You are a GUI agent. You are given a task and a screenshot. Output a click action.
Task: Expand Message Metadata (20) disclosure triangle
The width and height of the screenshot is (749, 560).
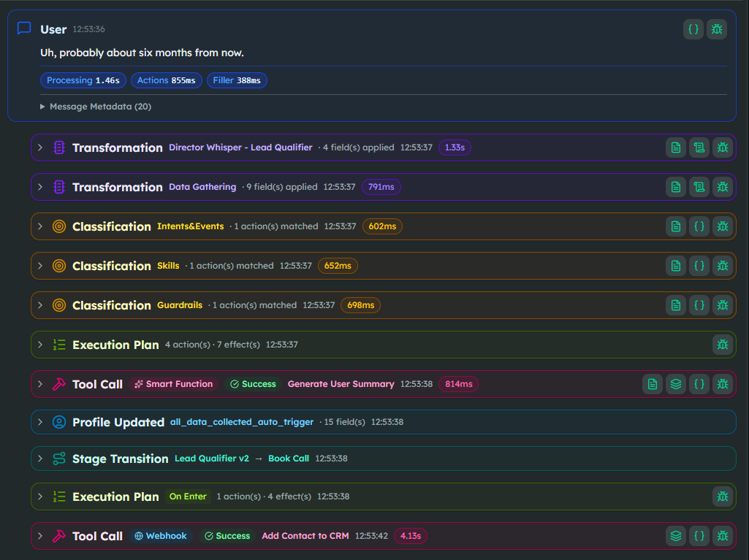pos(42,107)
